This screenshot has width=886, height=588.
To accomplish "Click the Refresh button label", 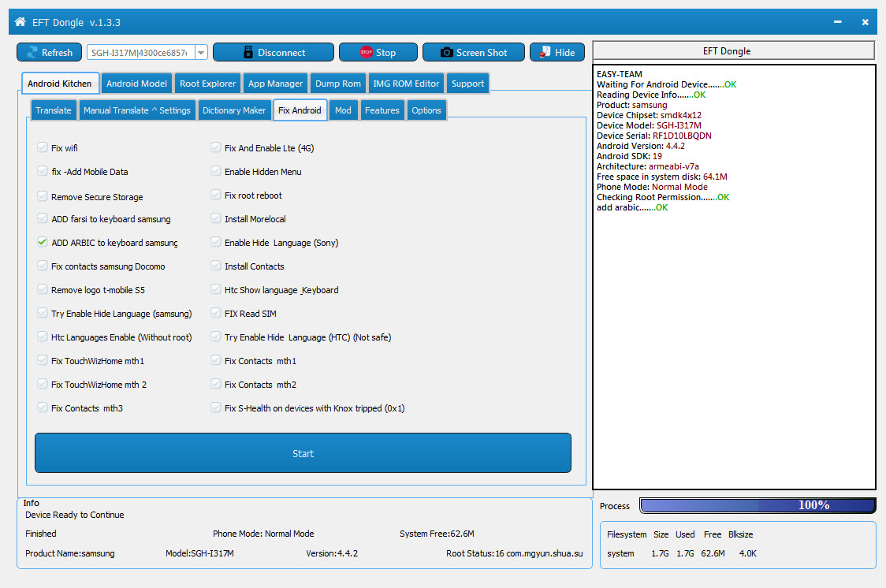I will pyautogui.click(x=57, y=53).
